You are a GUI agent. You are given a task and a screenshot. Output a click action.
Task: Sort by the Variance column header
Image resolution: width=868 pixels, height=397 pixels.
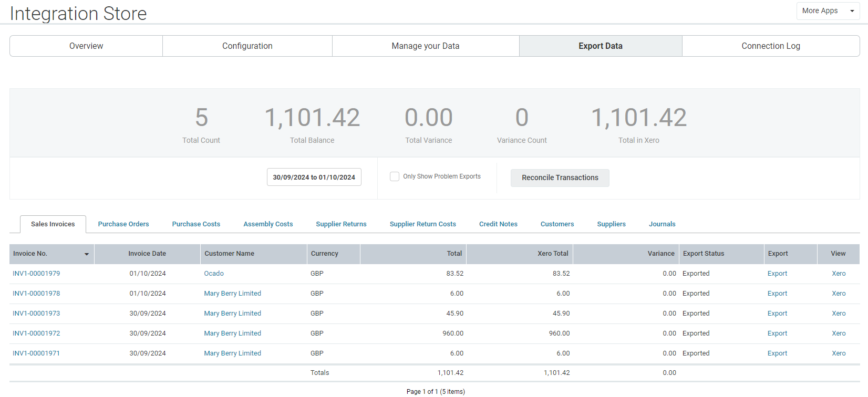[x=660, y=254]
